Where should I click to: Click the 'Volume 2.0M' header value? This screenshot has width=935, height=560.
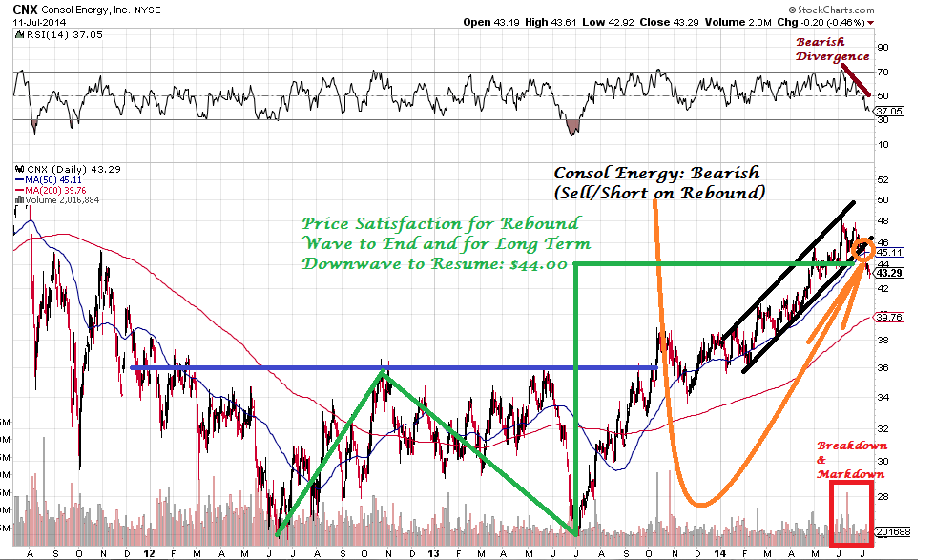point(738,22)
